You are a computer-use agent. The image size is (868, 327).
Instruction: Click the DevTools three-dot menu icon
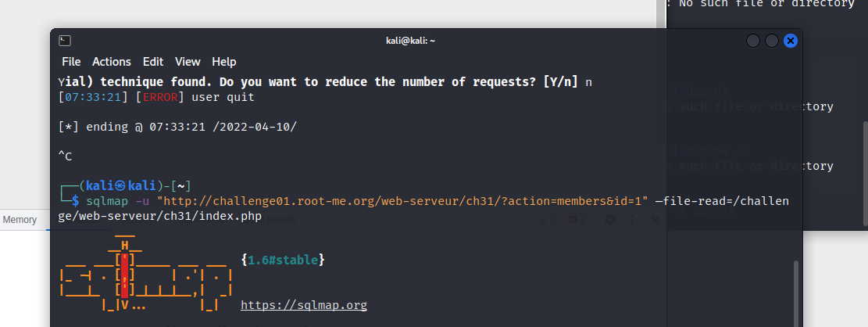point(633,220)
